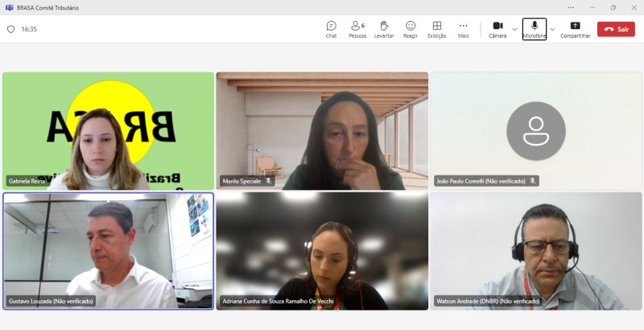Expand the microphone options arrow
Image resolution: width=644 pixels, height=330 pixels.
(x=552, y=29)
